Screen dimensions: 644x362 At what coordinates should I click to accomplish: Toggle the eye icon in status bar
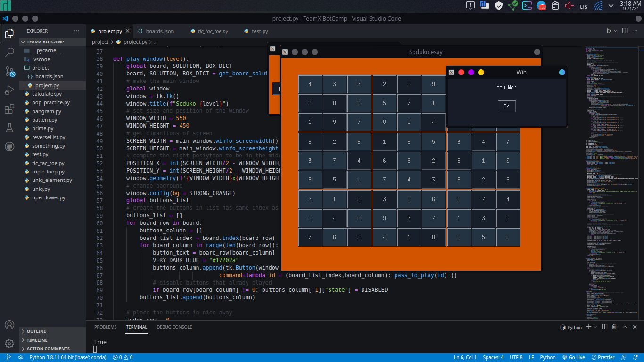pos(20,357)
